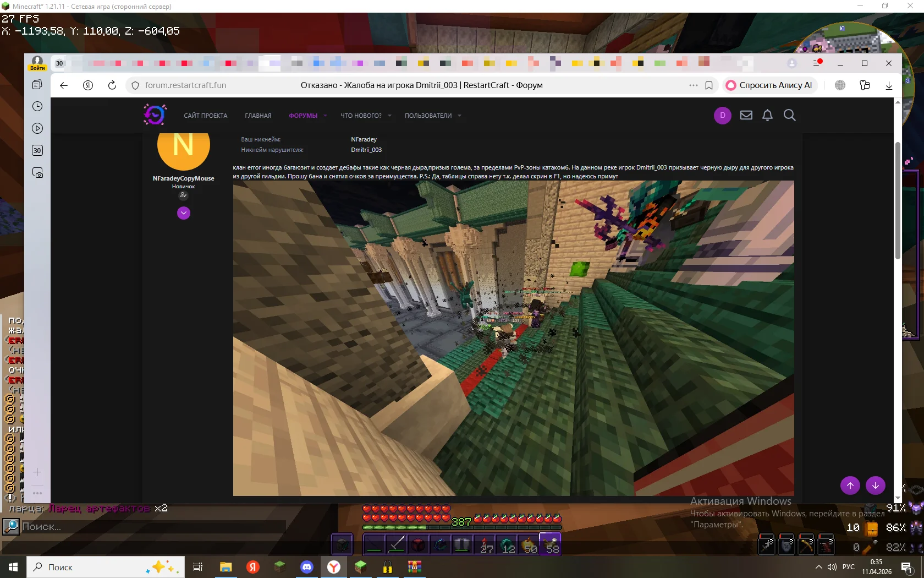Open the ГЛАВНАЯ menu item
This screenshot has height=578, width=924.
pyautogui.click(x=258, y=116)
